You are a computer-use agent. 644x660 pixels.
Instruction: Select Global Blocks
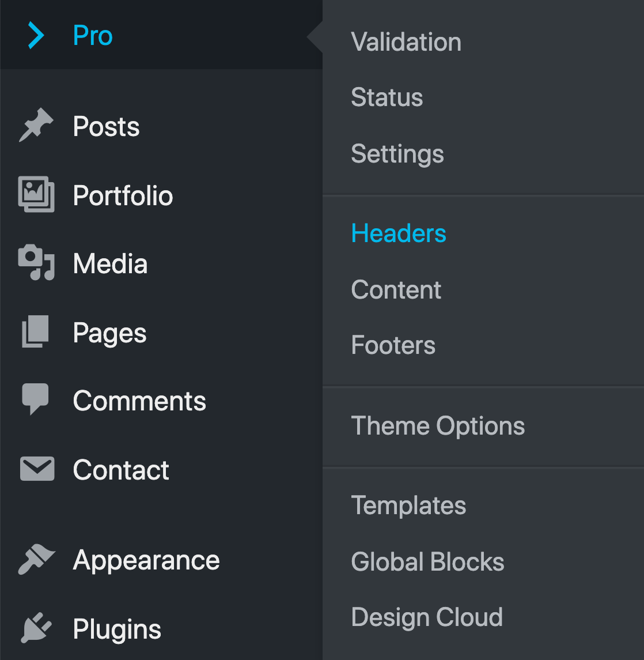[427, 561]
